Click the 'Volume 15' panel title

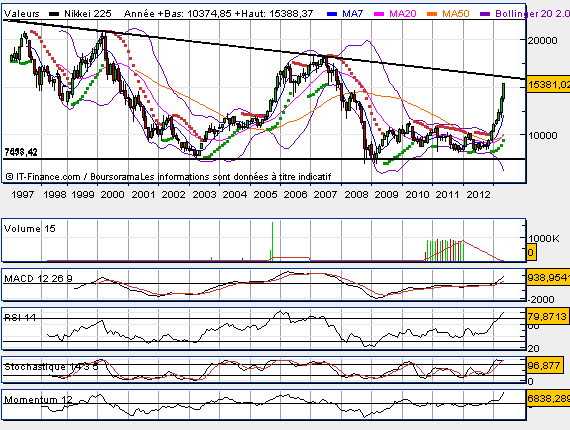pos(29,229)
